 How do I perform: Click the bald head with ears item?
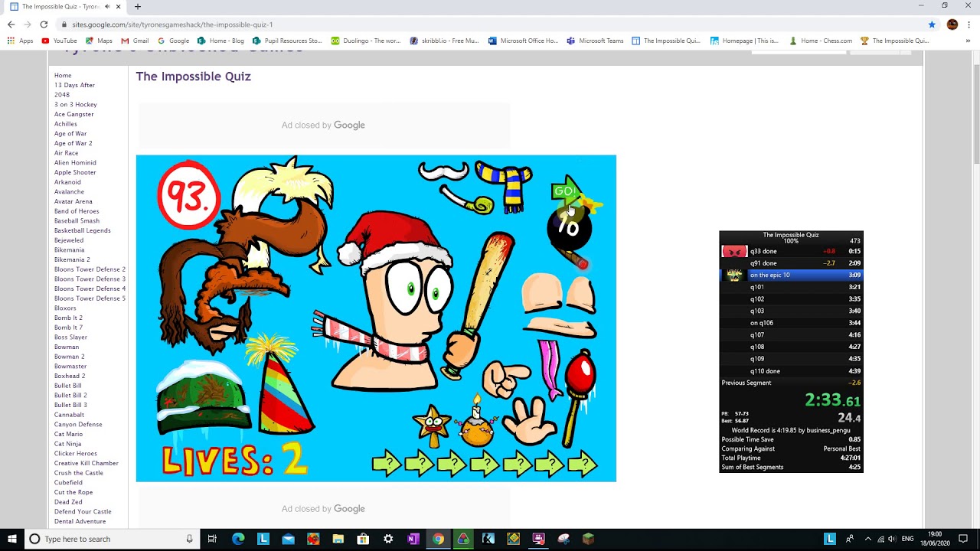[560, 305]
